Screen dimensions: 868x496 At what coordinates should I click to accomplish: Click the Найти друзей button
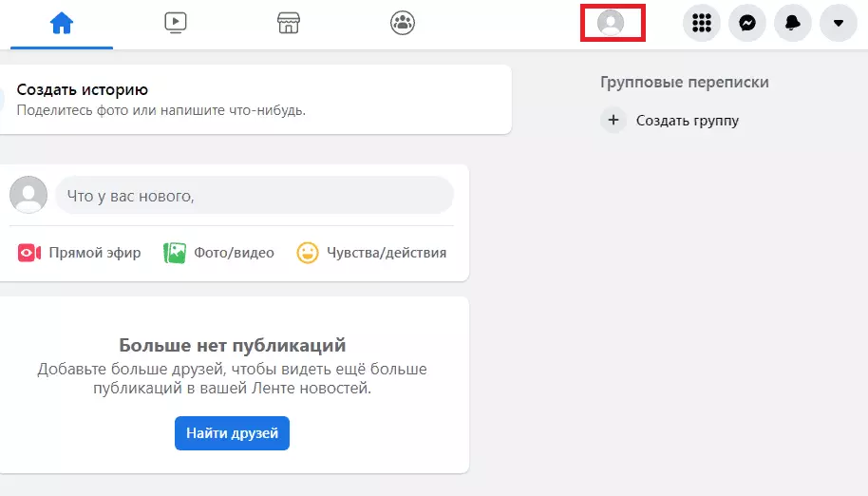pyautogui.click(x=232, y=433)
